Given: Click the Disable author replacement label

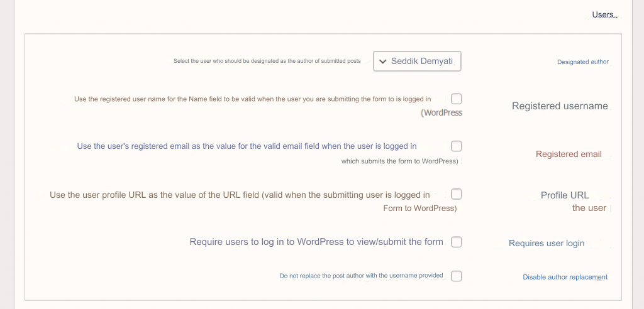Looking at the screenshot, I should click(x=565, y=277).
